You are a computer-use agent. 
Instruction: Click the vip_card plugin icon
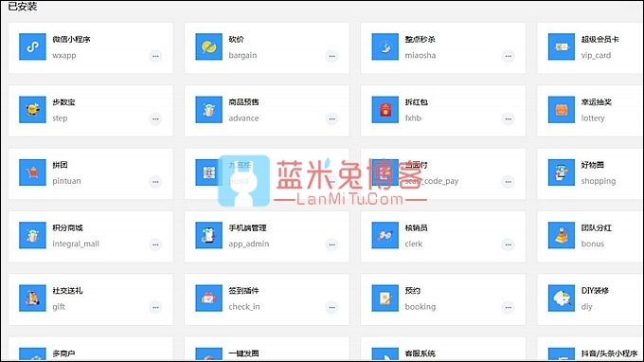(562, 46)
